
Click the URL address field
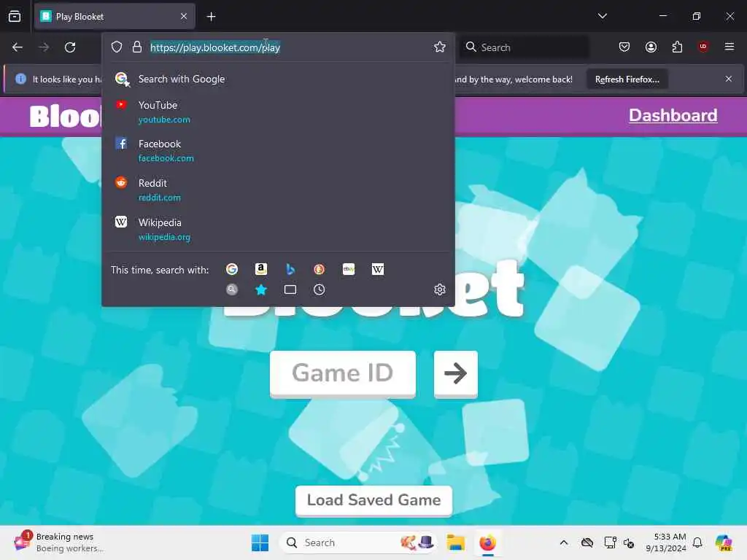[x=287, y=47]
